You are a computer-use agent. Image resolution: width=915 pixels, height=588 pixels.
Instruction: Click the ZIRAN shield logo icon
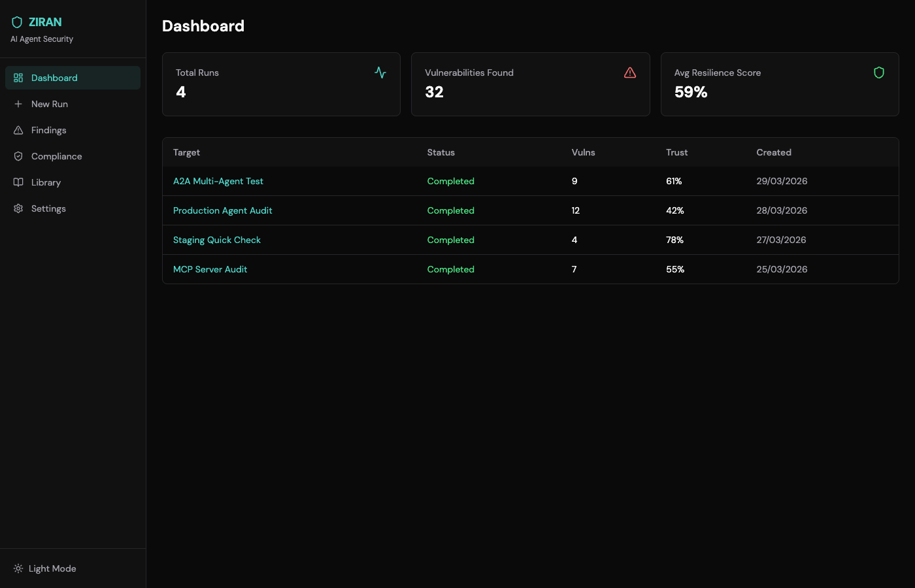(x=17, y=22)
